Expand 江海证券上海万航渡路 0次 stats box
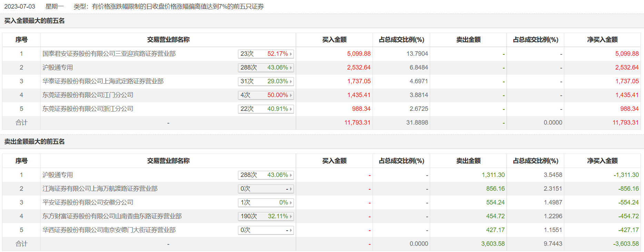This screenshot has height=252, width=644. click(x=266, y=189)
